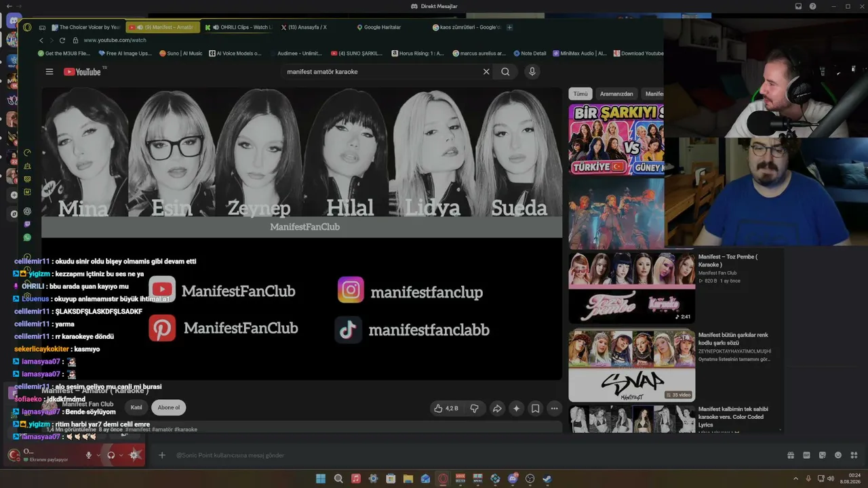Select the Tümü filter chip
This screenshot has height=488, width=868.
pyautogui.click(x=580, y=94)
